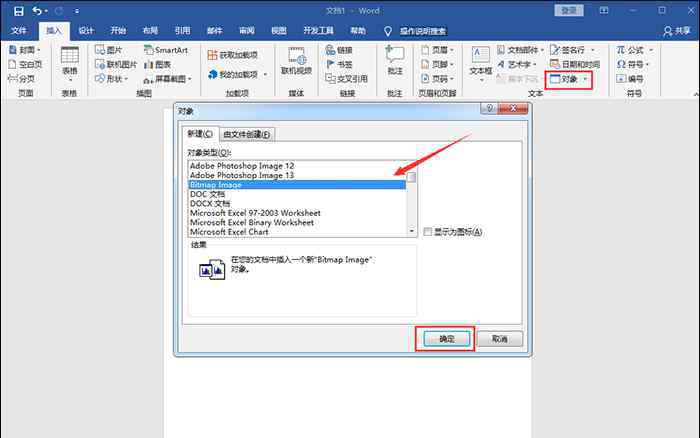
Task: Toggle the 显示为图标(A) checkbox
Action: click(428, 232)
